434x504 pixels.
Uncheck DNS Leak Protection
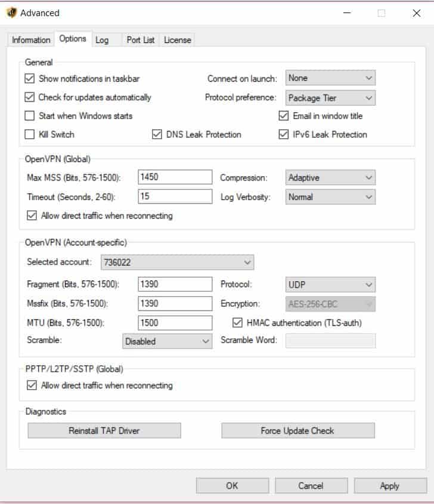point(157,134)
